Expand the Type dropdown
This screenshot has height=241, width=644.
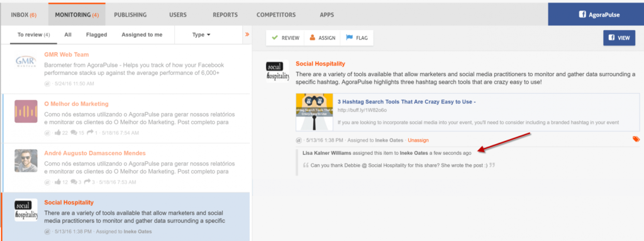(x=201, y=35)
